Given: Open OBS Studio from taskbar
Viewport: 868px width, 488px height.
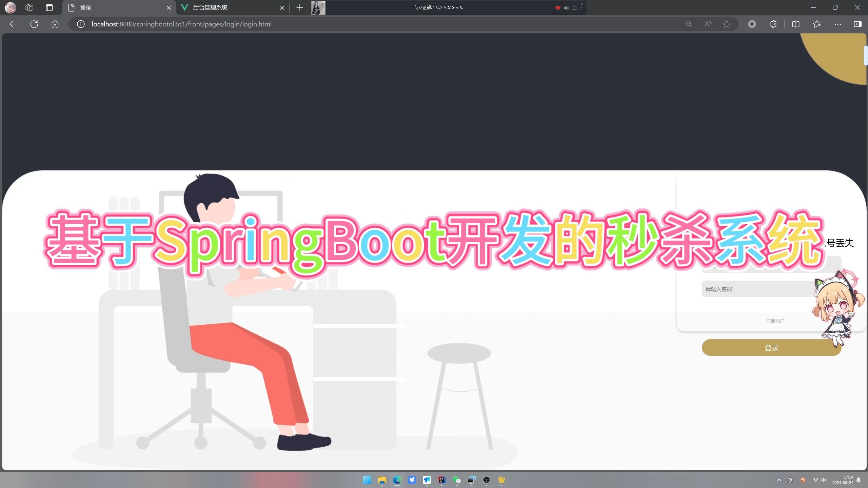Looking at the screenshot, I should click(487, 480).
